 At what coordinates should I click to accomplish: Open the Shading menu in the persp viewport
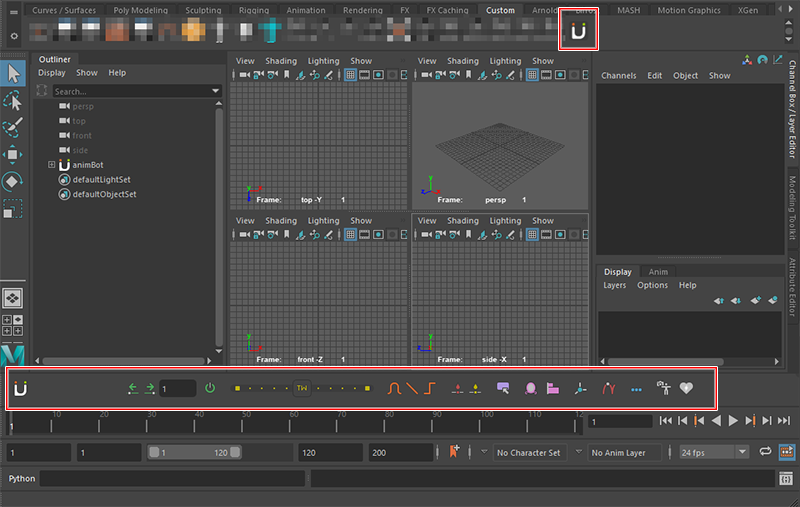coord(463,61)
